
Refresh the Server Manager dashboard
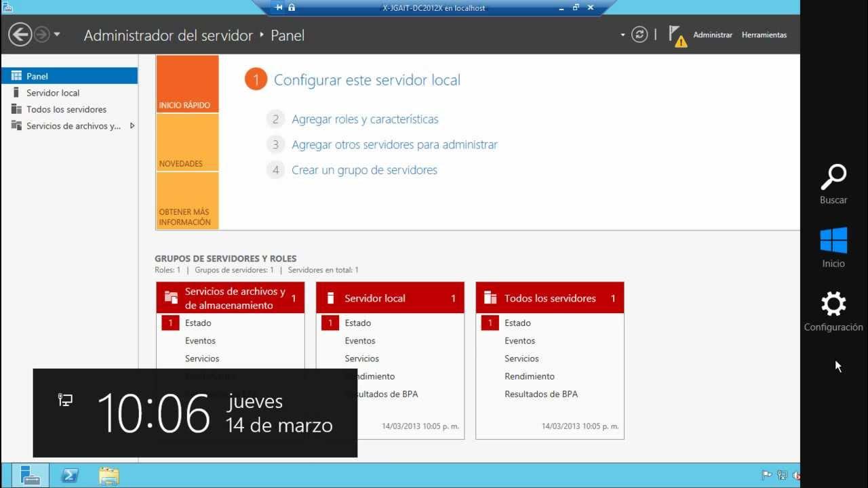coord(639,34)
